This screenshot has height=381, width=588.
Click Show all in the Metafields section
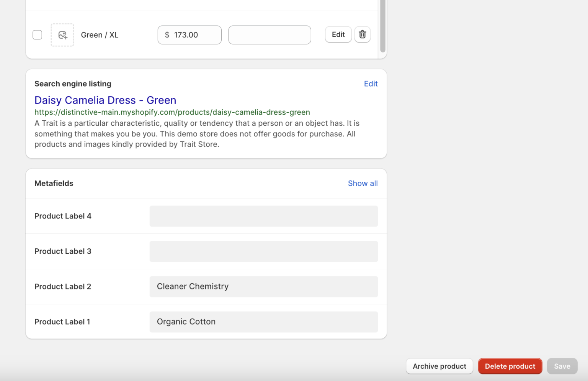[x=363, y=183]
